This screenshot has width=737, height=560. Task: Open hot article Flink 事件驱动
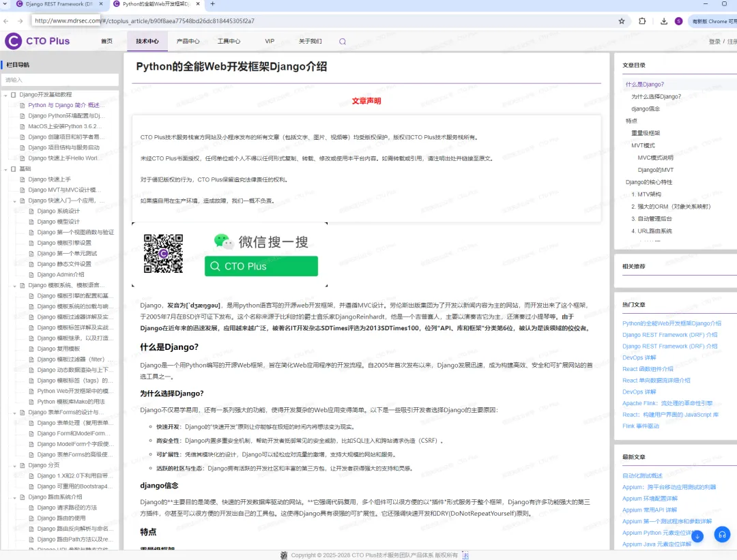pos(641,426)
